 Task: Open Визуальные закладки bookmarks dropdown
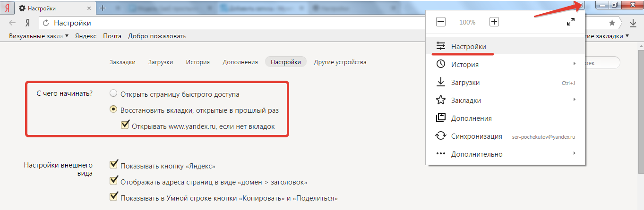pos(39,36)
